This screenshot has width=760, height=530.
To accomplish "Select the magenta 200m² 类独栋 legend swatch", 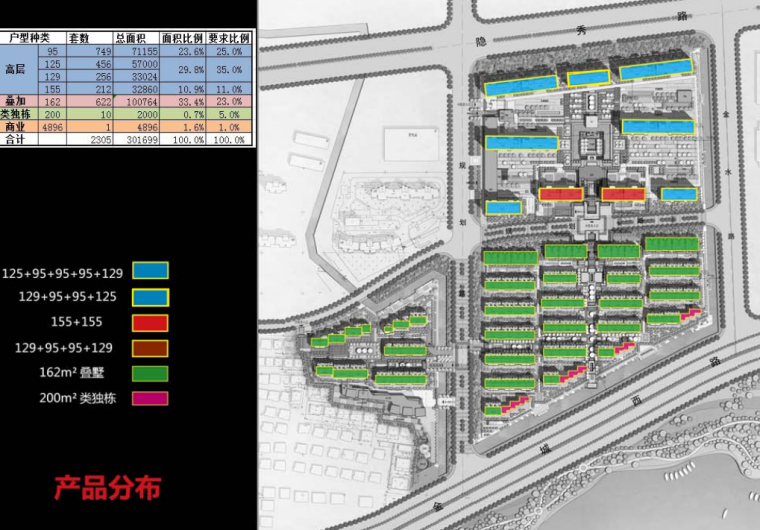I will tap(151, 398).
